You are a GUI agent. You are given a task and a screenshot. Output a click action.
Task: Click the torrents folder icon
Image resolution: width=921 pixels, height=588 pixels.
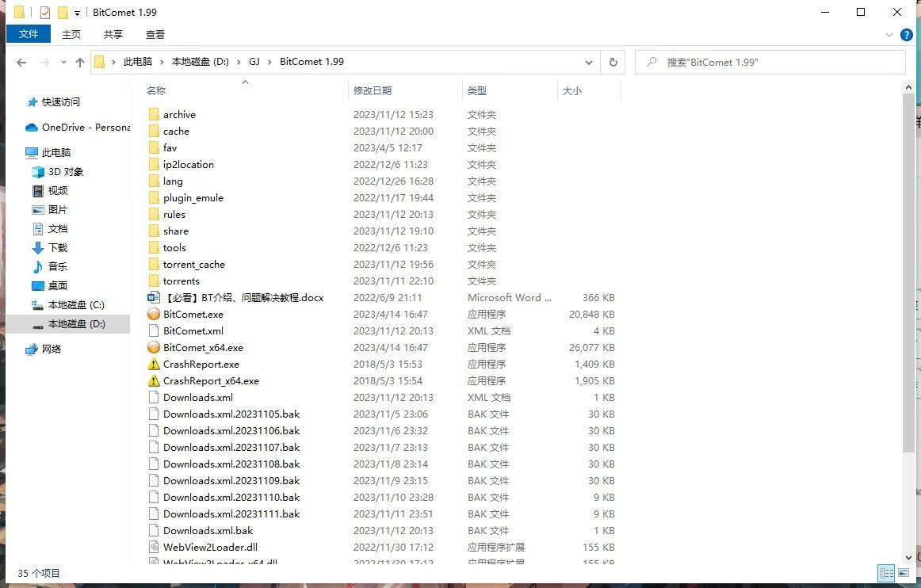click(153, 281)
